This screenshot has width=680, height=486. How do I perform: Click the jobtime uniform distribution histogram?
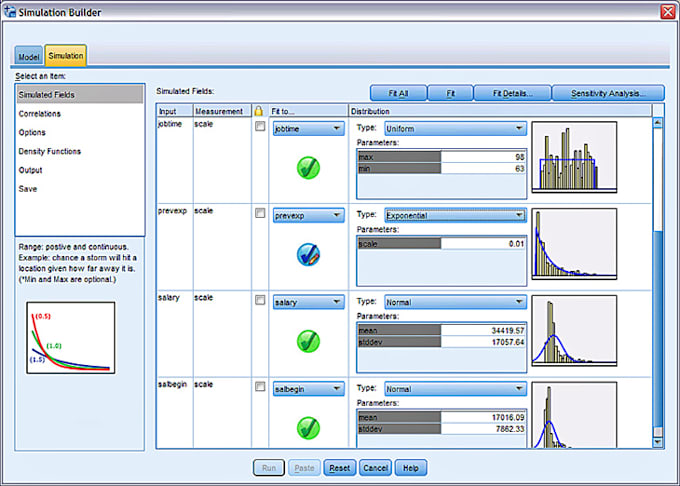574,158
